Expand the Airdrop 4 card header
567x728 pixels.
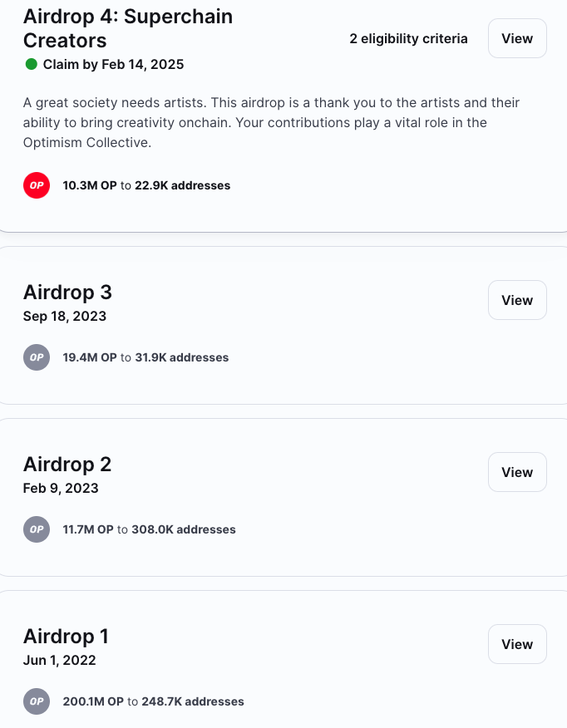click(127, 27)
